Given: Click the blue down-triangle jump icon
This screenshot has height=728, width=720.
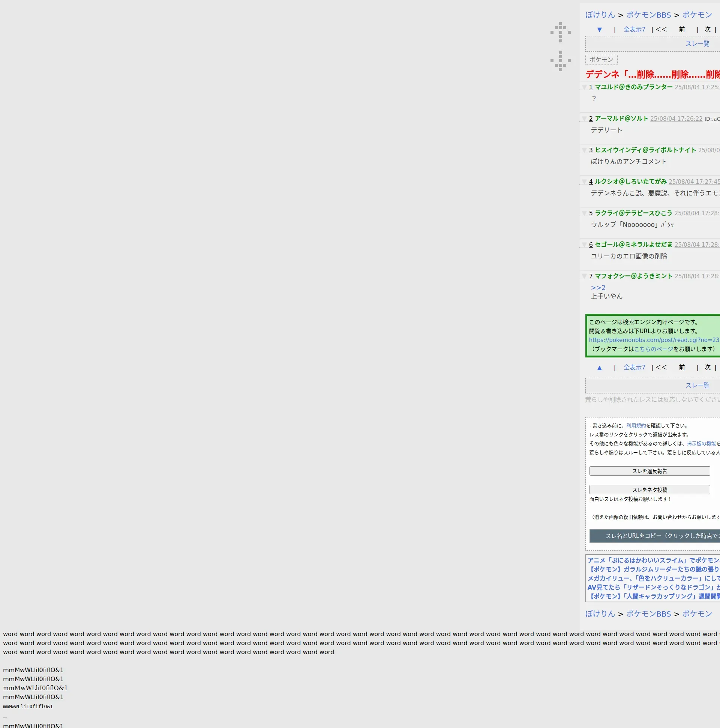Looking at the screenshot, I should click(599, 30).
